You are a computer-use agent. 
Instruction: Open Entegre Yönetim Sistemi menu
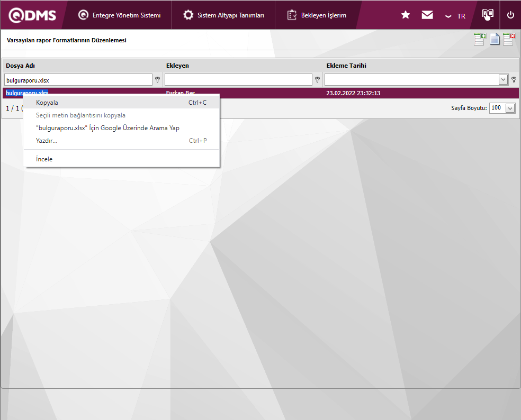point(119,15)
